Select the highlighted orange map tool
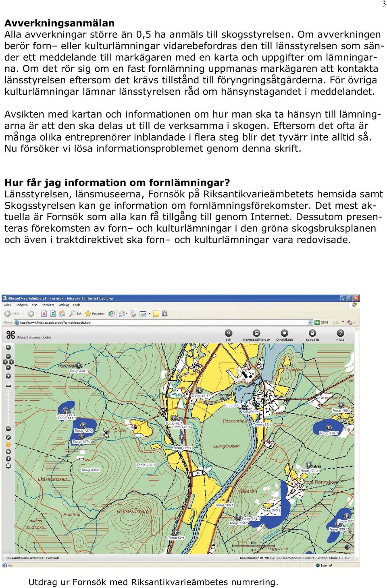The image size is (387, 588). [x=8, y=445]
